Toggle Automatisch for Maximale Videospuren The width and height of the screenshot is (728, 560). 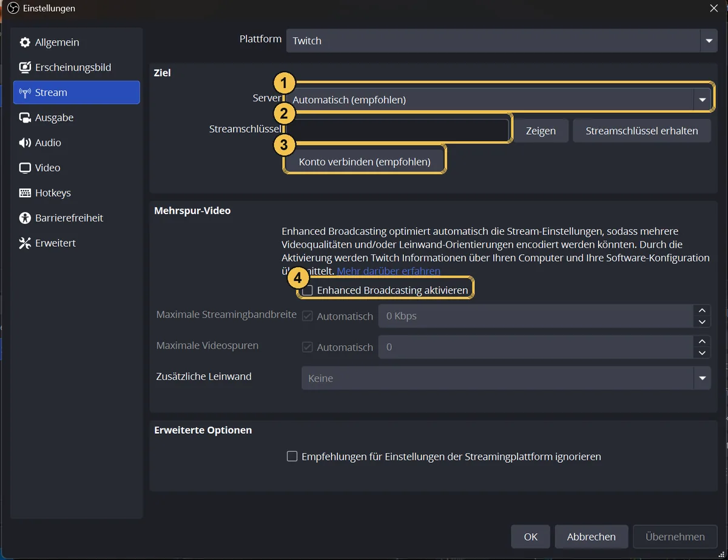click(x=308, y=347)
